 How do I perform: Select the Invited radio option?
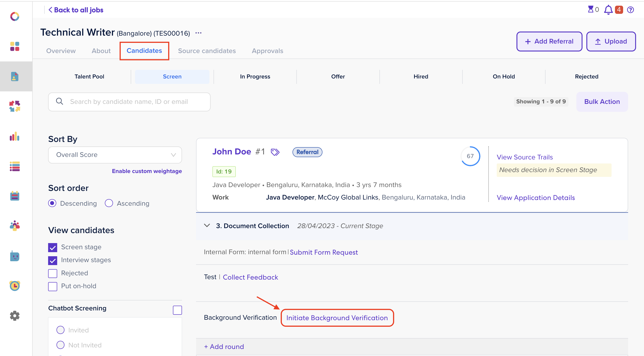click(x=60, y=330)
